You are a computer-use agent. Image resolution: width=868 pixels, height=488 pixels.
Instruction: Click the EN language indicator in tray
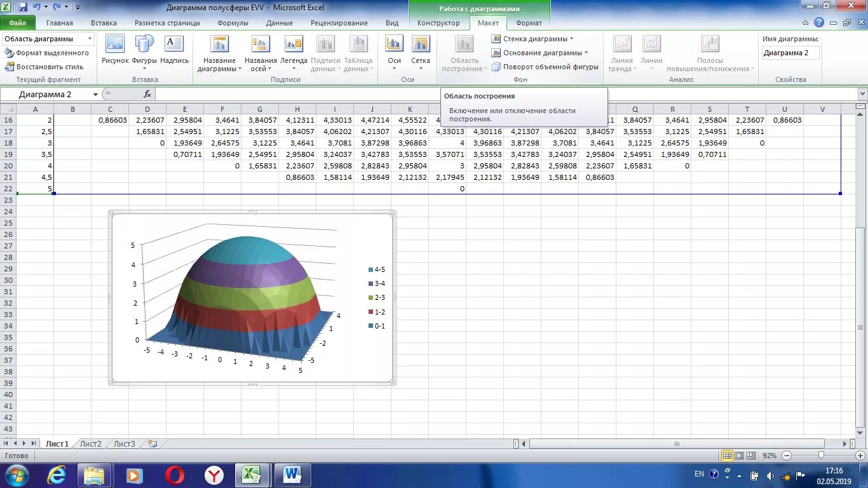click(699, 474)
